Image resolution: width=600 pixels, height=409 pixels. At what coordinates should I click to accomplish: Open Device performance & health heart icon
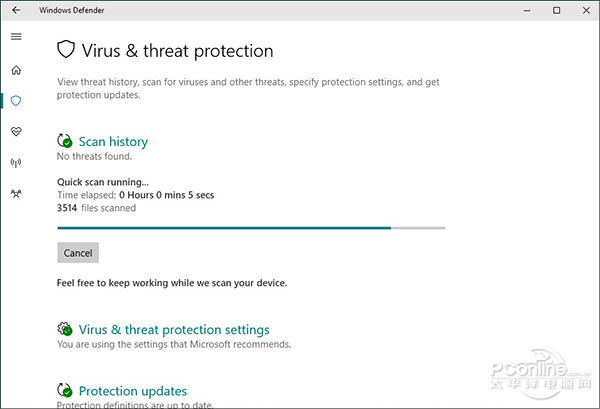15,131
